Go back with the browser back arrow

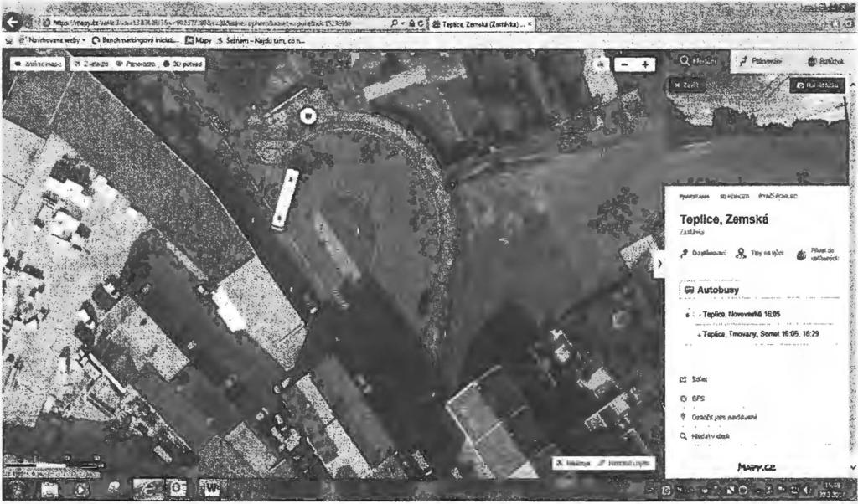click(x=13, y=22)
